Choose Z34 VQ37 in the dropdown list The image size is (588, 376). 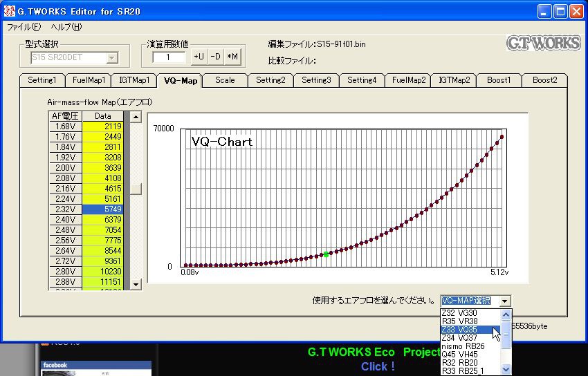point(470,338)
